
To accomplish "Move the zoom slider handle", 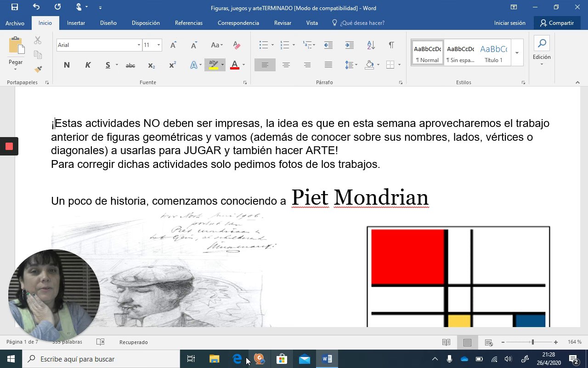I will (532, 342).
